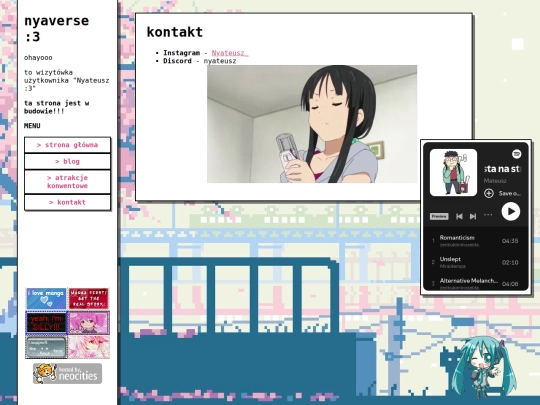Select the Romanticism track
The image size is (540, 405).
475,241
